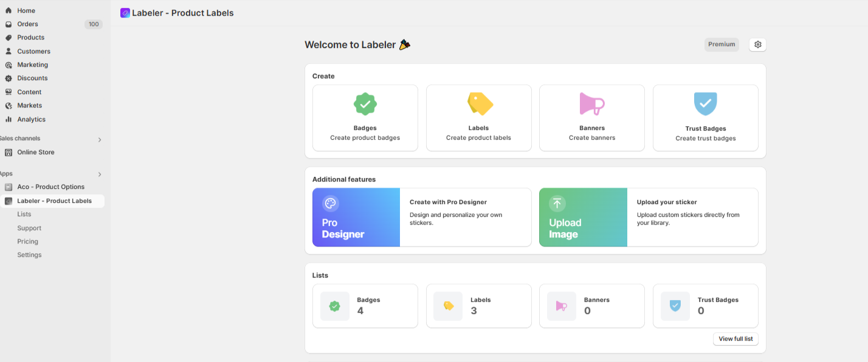
Task: Click the Orders count badge 100
Action: pyautogui.click(x=94, y=24)
